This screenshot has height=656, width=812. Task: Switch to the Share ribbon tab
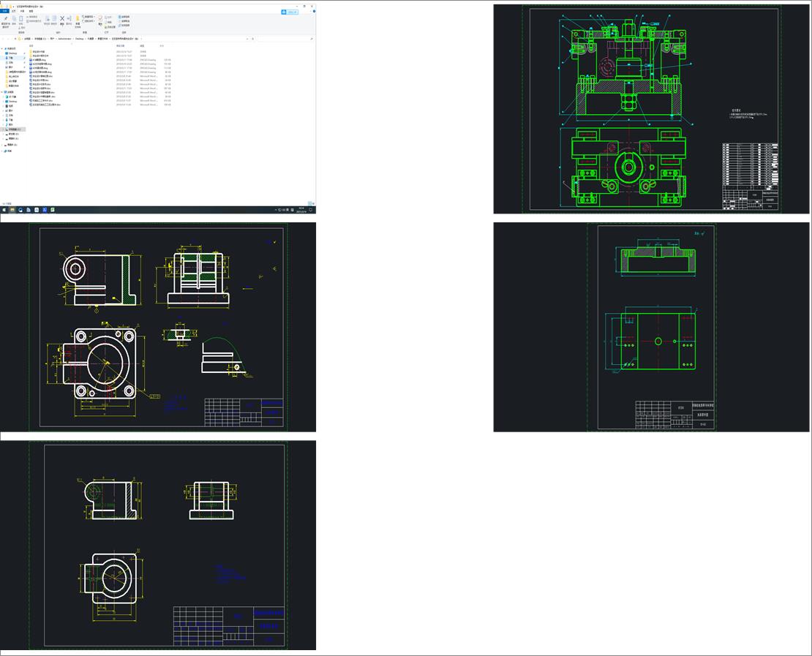point(22,11)
